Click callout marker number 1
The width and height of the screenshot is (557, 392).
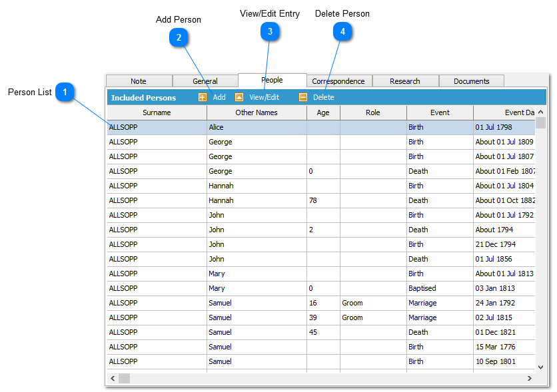click(x=65, y=92)
